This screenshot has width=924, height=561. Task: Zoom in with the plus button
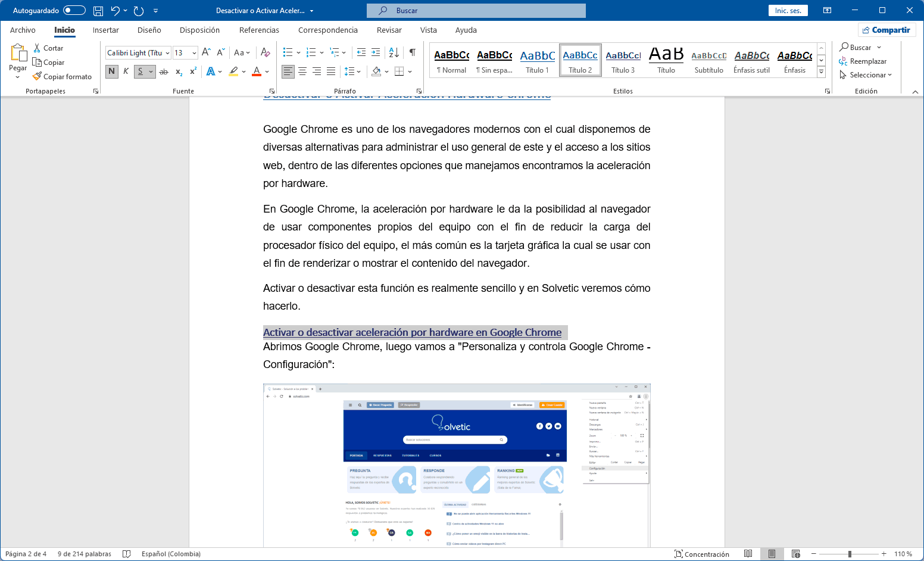click(x=884, y=554)
